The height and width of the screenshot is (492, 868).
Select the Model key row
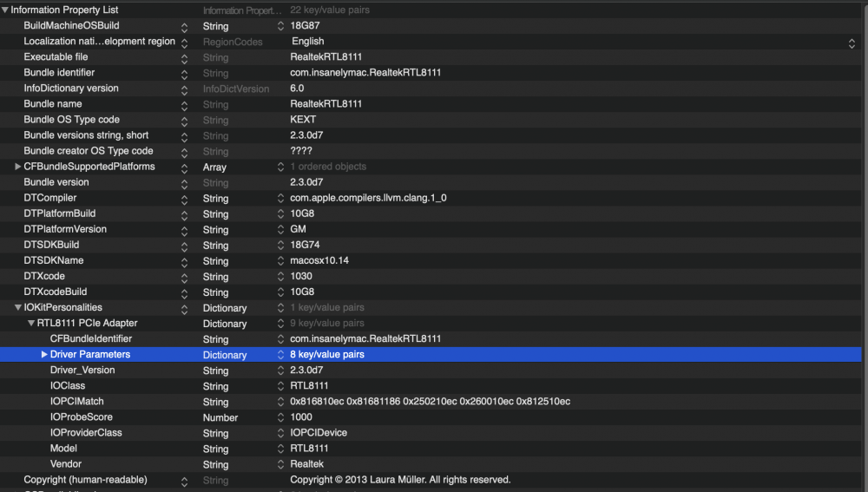(63, 449)
